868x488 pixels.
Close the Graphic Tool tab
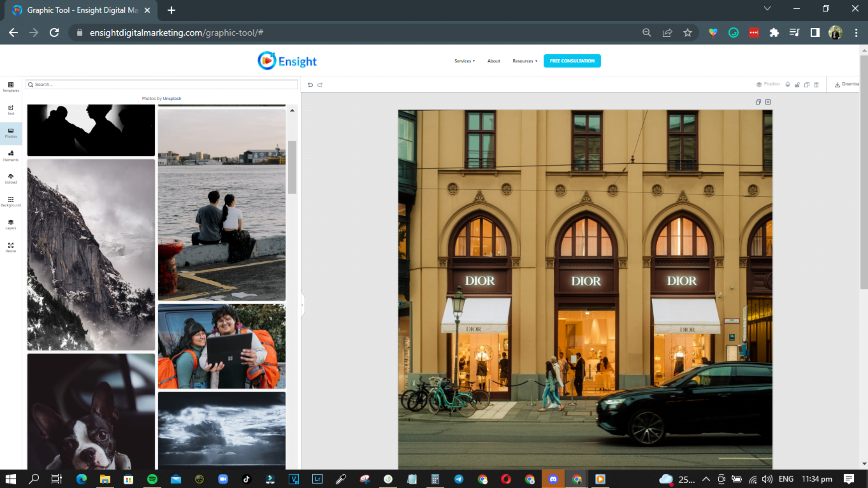(x=147, y=10)
